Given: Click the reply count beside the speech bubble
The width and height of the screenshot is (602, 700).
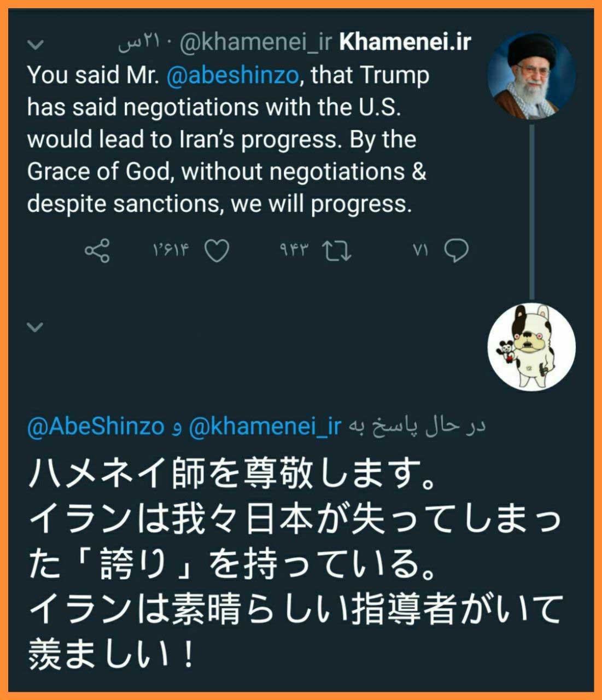Looking at the screenshot, I should [x=420, y=251].
